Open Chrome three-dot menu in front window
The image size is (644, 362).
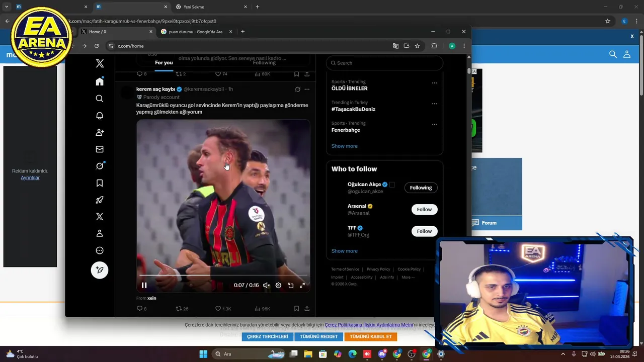point(464,46)
